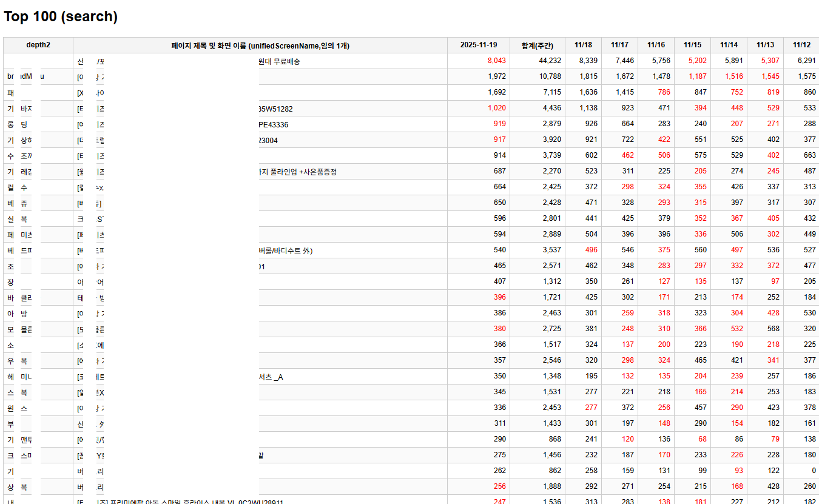Viewport: 819px width, 504px height.
Task: Click the weekly total 1,888 cell
Action: click(538, 487)
